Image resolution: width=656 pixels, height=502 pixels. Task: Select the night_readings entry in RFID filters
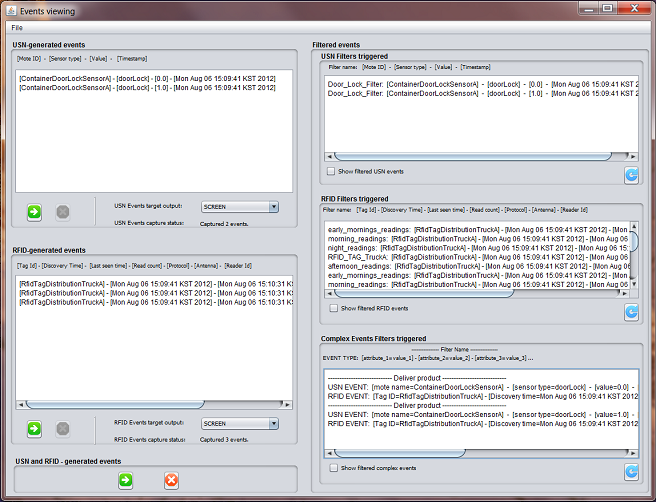[470, 247]
